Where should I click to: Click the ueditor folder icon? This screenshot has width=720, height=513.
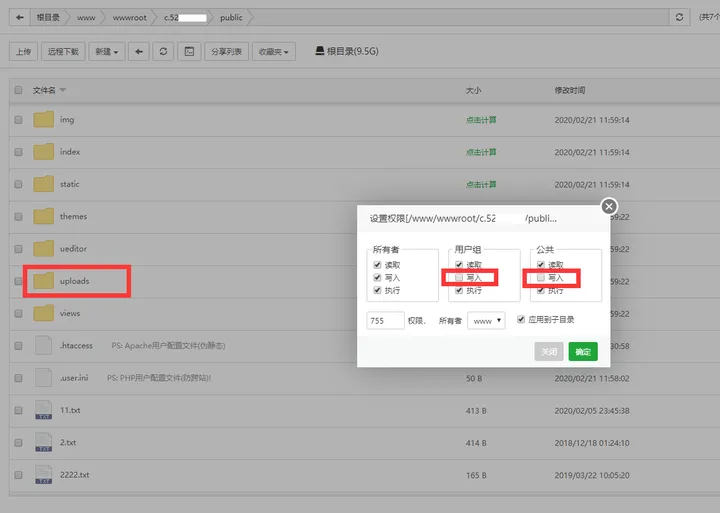pos(43,248)
